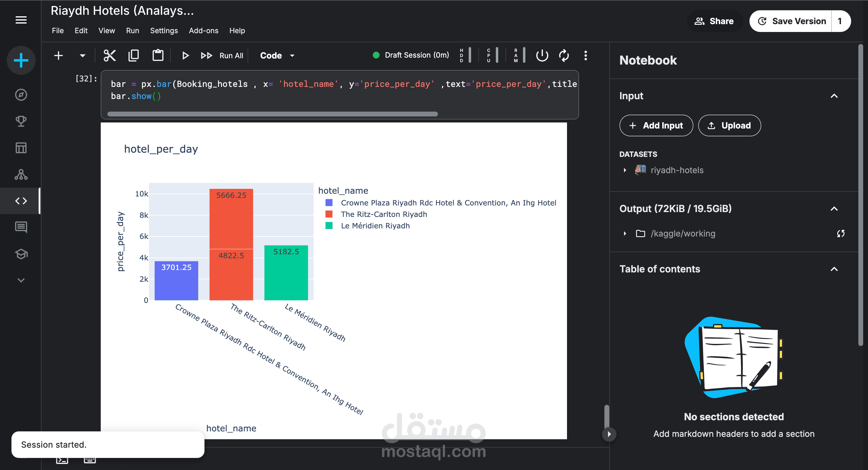Restart the session with refresh icon
Screen dimensions: 868x470
point(564,55)
